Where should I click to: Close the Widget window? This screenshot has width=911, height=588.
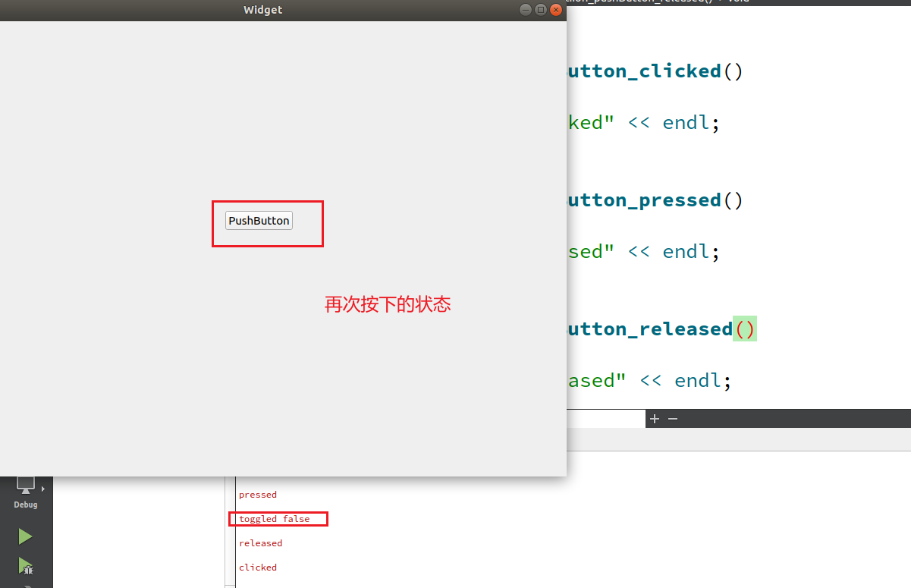click(x=556, y=10)
